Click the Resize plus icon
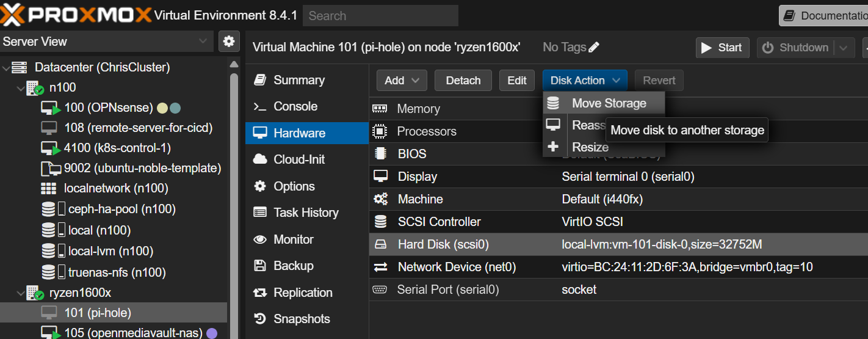 [x=553, y=147]
